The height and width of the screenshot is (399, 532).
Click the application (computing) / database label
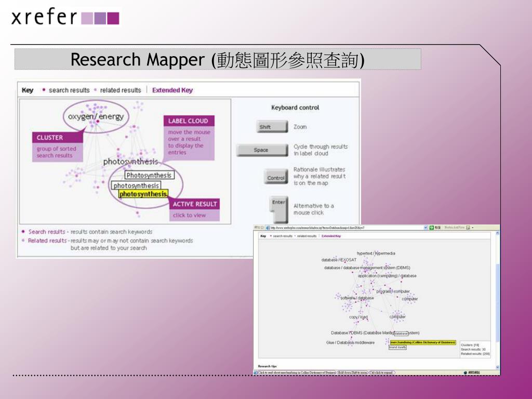click(x=387, y=276)
